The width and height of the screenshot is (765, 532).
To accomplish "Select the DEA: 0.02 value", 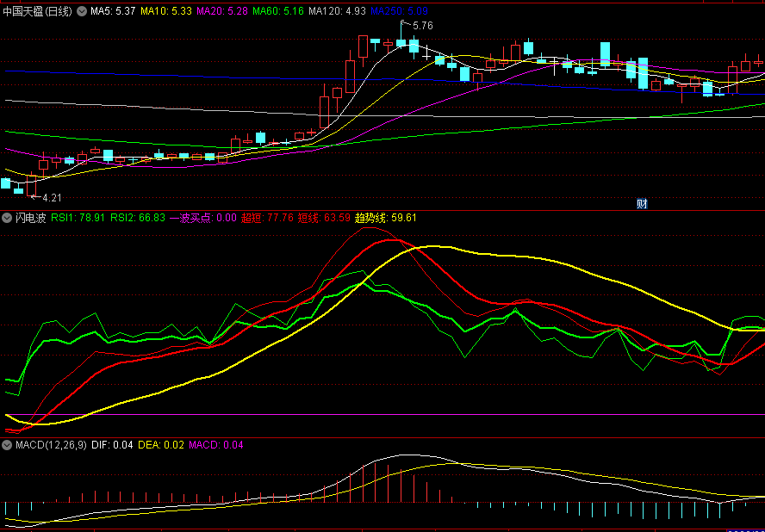I will (x=162, y=445).
